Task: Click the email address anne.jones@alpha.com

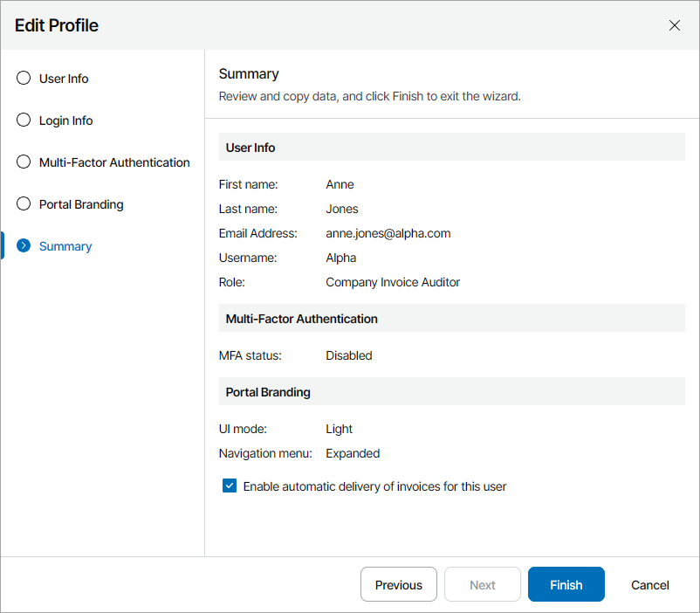Action: pyautogui.click(x=388, y=233)
